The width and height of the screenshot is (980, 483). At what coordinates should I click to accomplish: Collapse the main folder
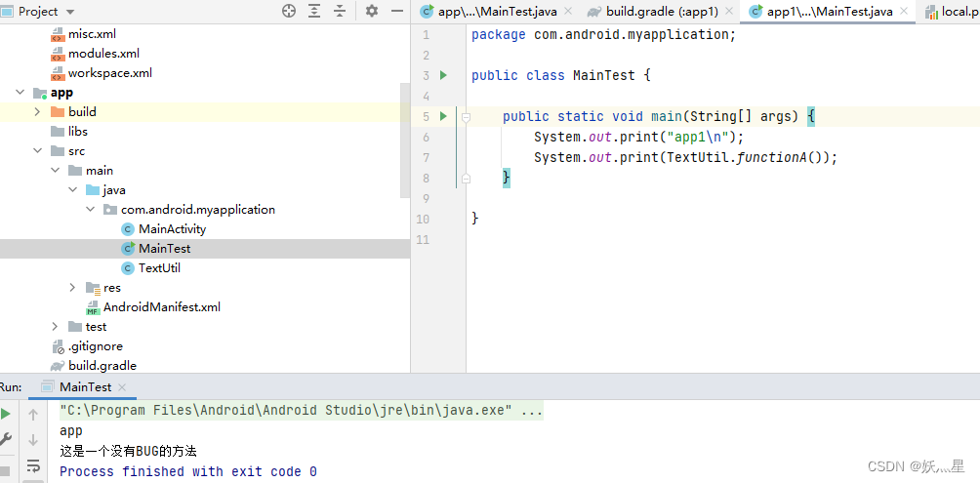point(55,171)
